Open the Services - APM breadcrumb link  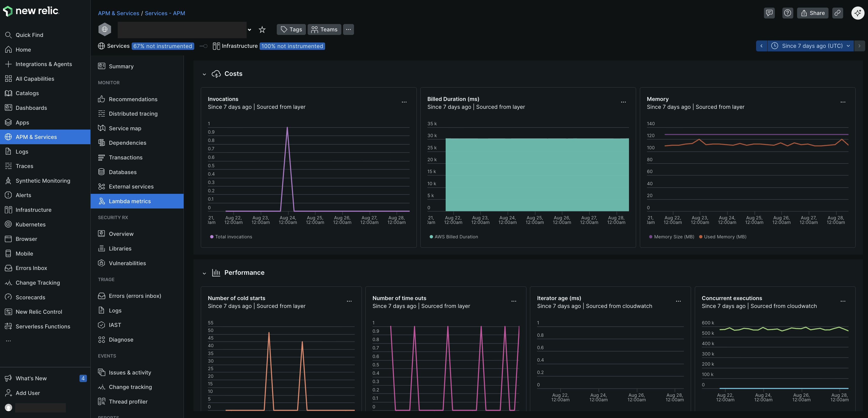pyautogui.click(x=165, y=13)
